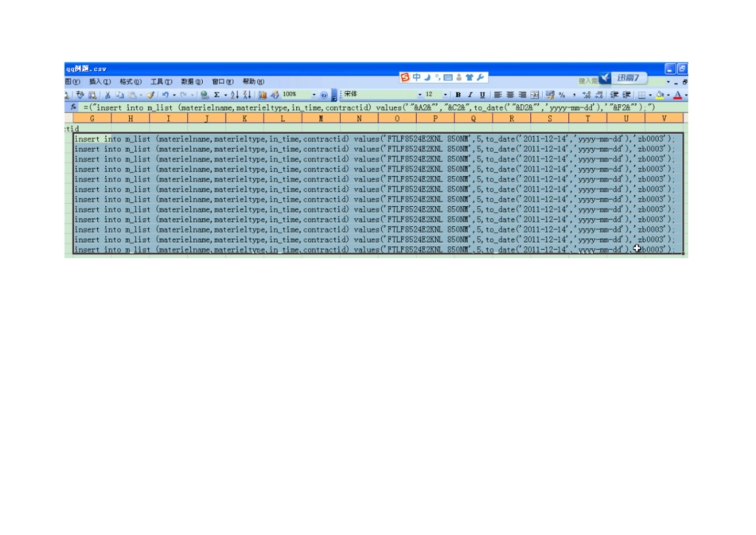The image size is (756, 535).
Task: Apply percent style icon
Action: [562, 95]
